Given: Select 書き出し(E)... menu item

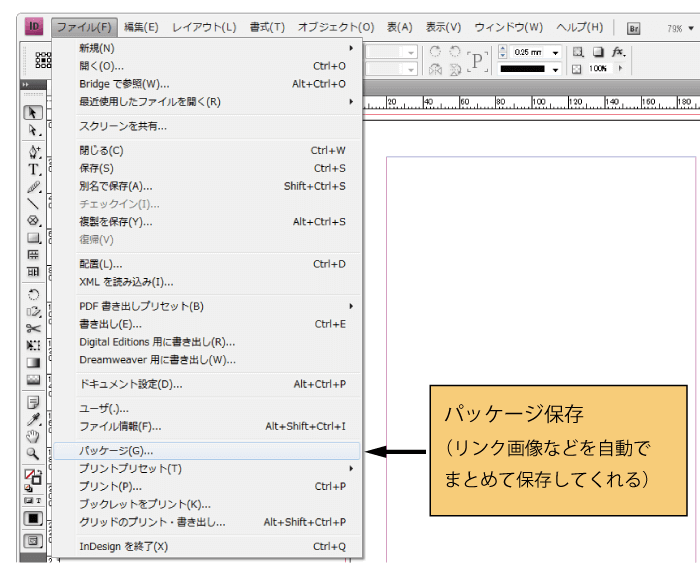Looking at the screenshot, I should tap(110, 324).
